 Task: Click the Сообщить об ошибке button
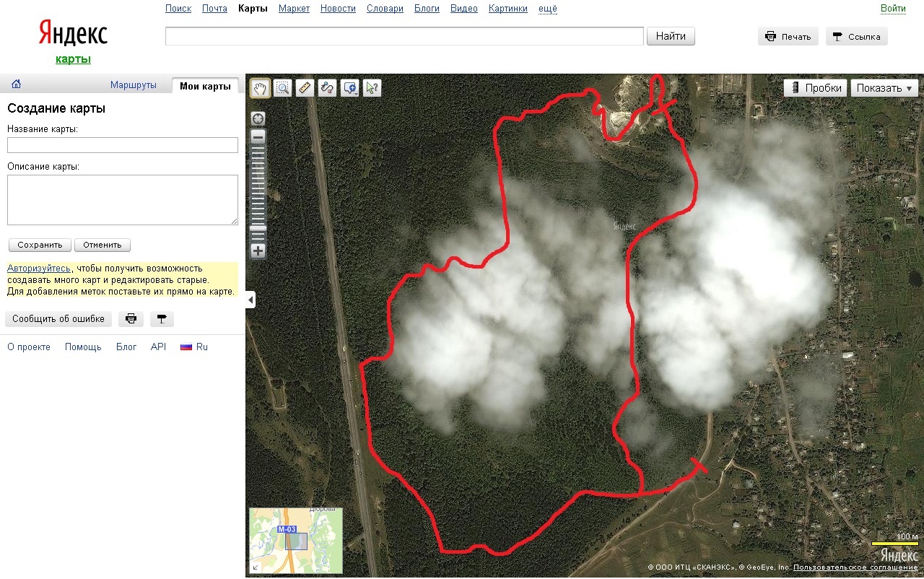click(58, 318)
